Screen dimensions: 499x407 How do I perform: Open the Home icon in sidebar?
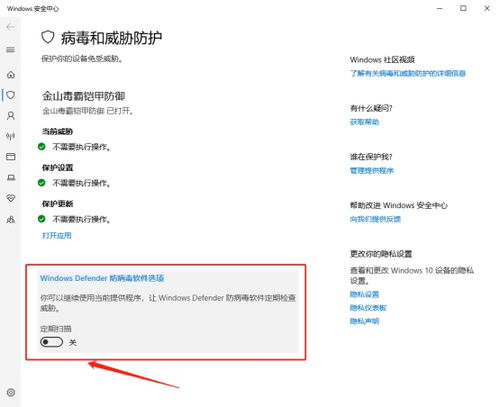(x=11, y=75)
